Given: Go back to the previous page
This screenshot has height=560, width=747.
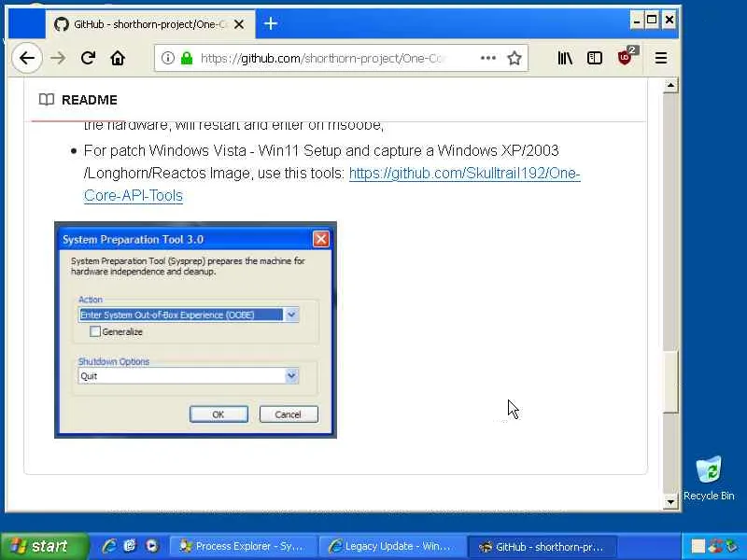Looking at the screenshot, I should tap(27, 58).
